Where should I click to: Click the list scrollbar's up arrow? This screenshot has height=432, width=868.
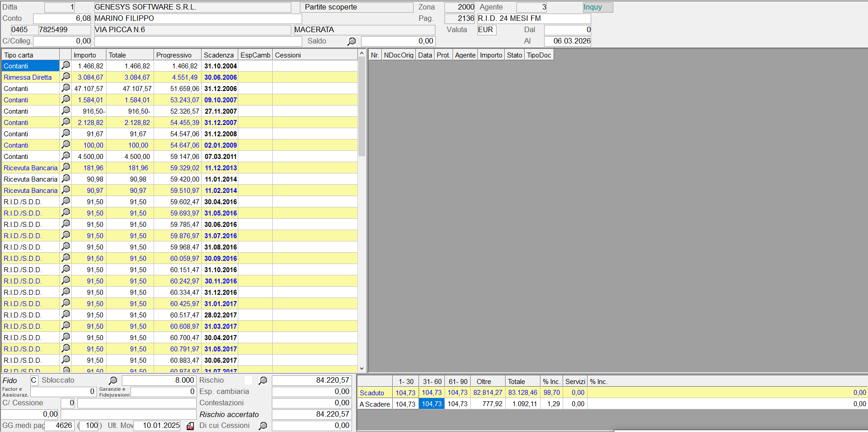coord(362,54)
